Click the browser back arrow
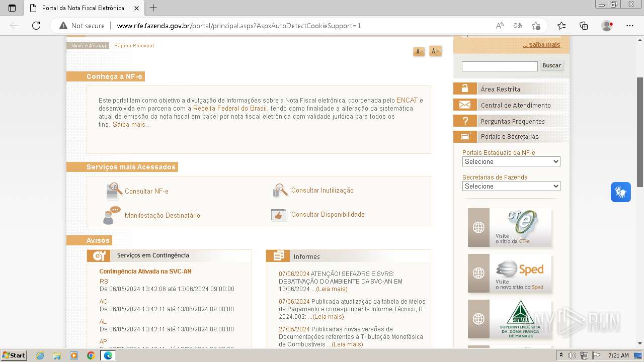 click(x=14, y=26)
